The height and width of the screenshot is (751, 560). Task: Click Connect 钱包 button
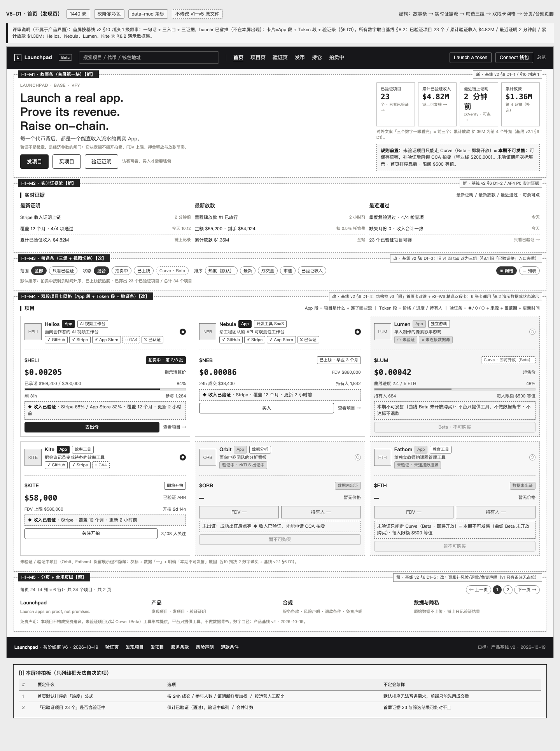(514, 58)
